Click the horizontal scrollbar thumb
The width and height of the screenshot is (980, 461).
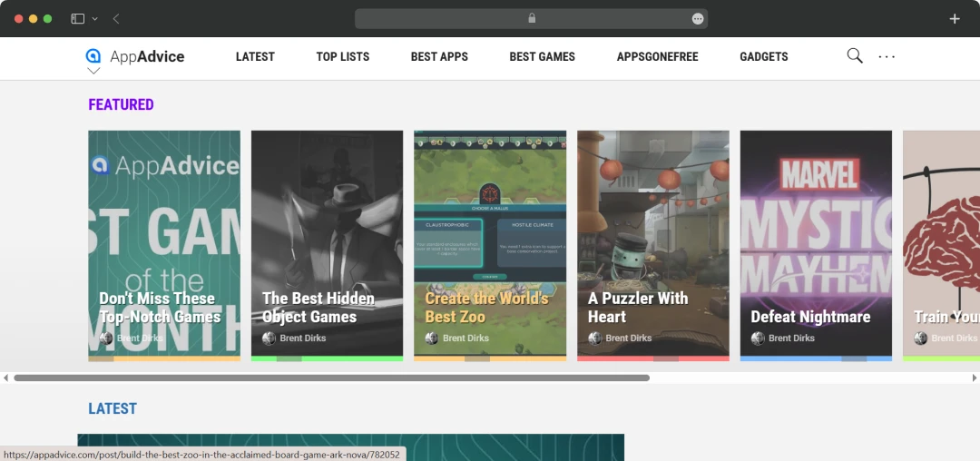pos(332,378)
